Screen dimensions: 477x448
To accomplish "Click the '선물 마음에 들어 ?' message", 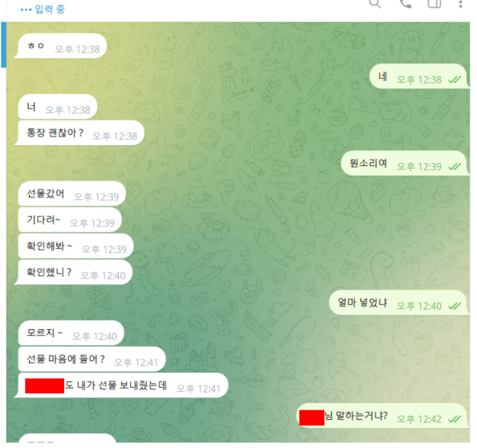I will pos(92,359).
